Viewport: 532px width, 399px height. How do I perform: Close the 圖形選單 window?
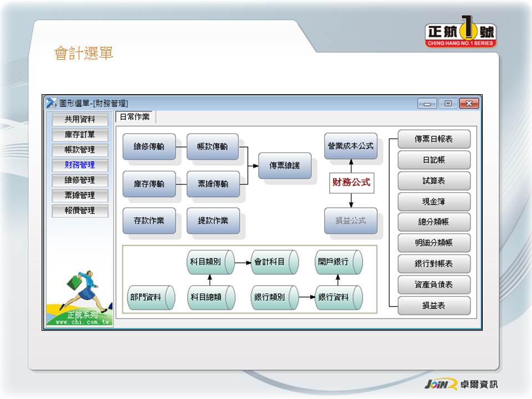tap(468, 104)
